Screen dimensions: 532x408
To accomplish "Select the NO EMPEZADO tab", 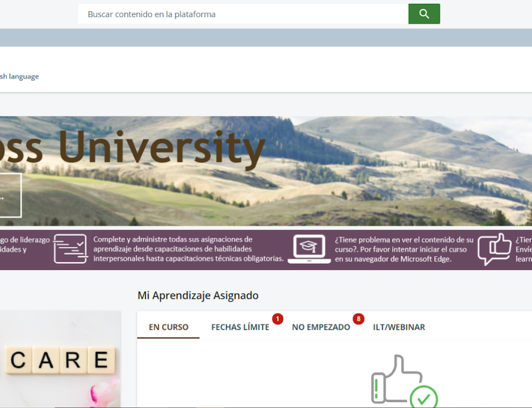I will tap(321, 327).
